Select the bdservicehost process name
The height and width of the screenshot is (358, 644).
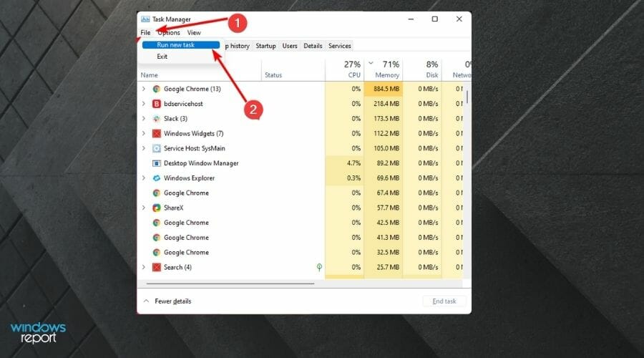183,104
